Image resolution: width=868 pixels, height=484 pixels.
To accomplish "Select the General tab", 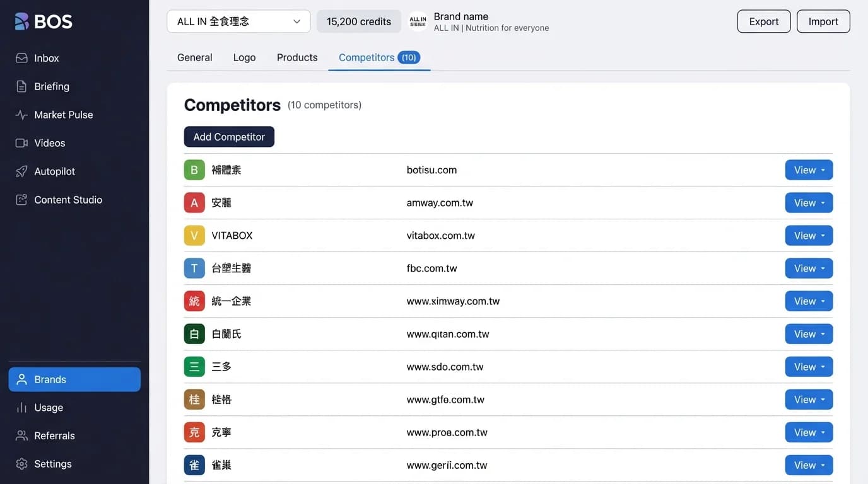I will tap(194, 57).
